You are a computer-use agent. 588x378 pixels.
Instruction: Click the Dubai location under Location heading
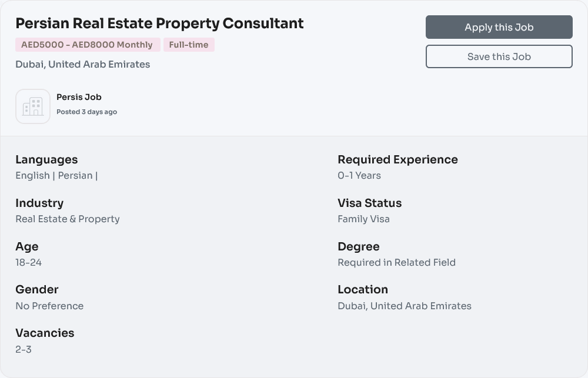coord(404,306)
